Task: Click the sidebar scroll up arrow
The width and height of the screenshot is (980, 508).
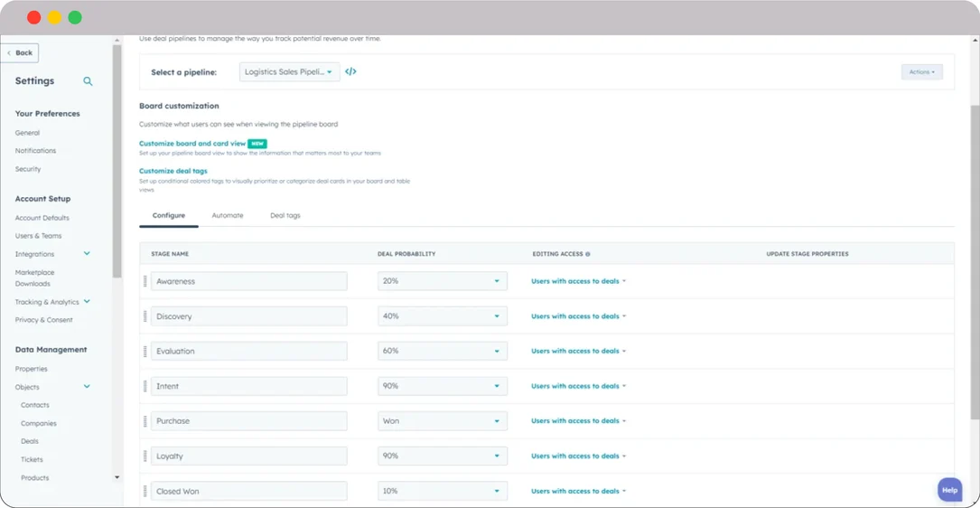Action: pyautogui.click(x=117, y=41)
